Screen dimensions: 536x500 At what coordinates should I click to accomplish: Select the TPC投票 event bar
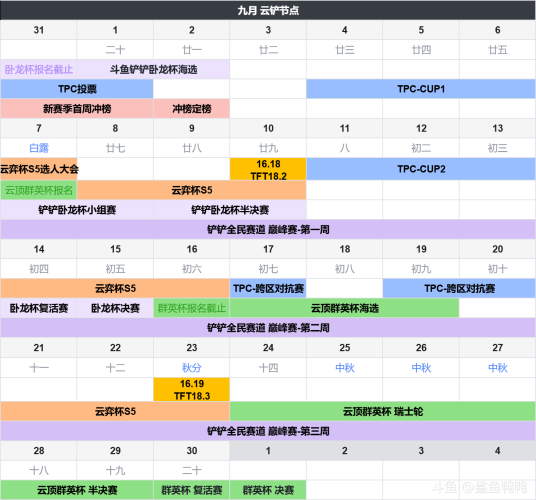77,89
